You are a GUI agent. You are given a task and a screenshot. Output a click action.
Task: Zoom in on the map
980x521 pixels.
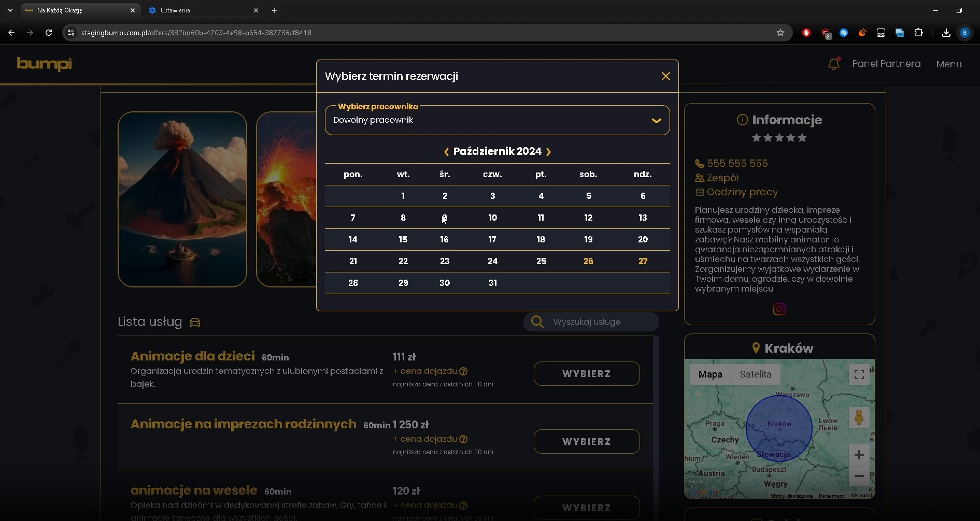859,455
